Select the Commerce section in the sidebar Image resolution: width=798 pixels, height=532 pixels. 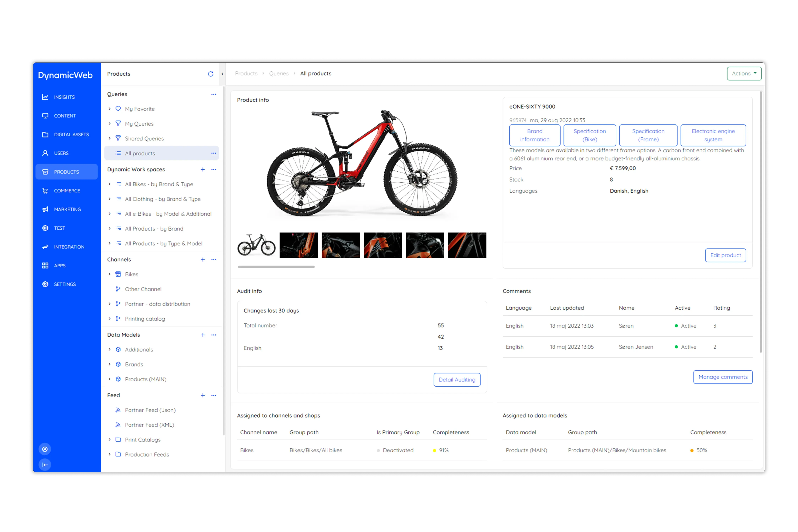tap(67, 190)
